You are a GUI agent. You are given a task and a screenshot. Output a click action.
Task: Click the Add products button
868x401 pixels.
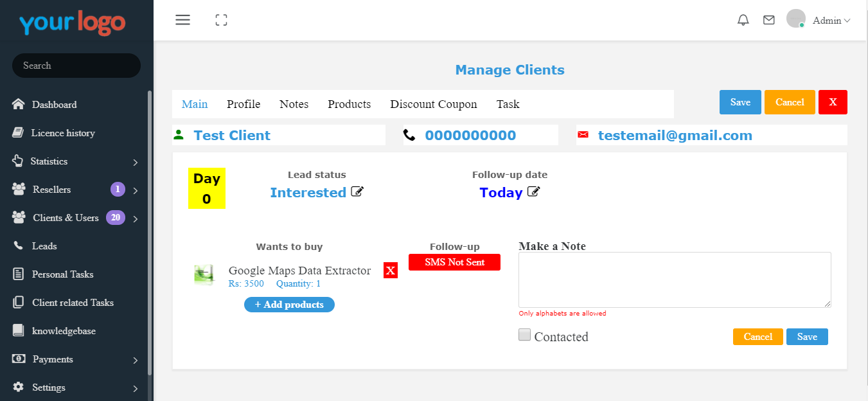(289, 305)
